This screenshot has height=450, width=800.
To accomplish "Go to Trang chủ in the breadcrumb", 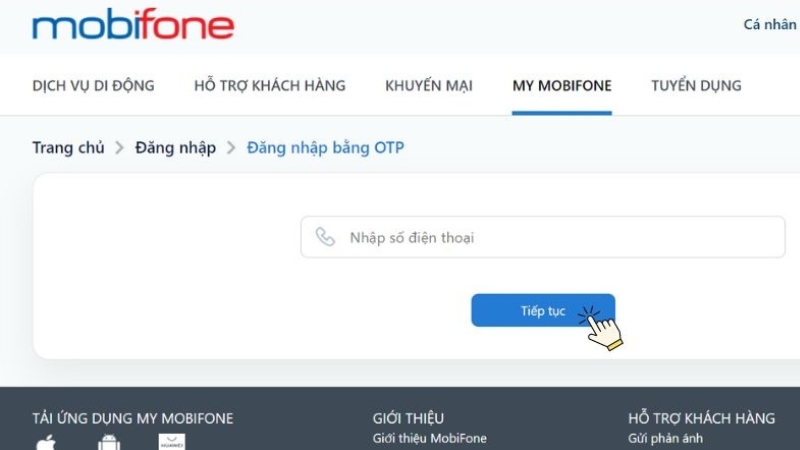I will pyautogui.click(x=68, y=147).
